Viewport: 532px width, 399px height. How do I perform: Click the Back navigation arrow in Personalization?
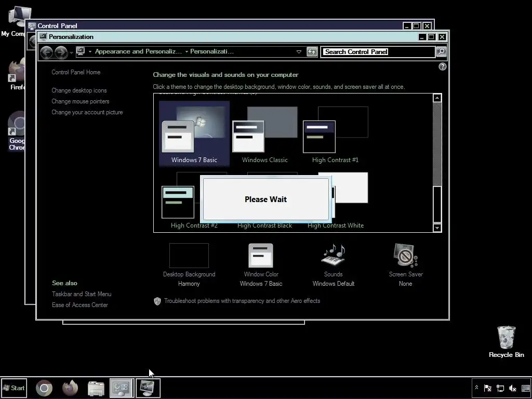coord(46,52)
